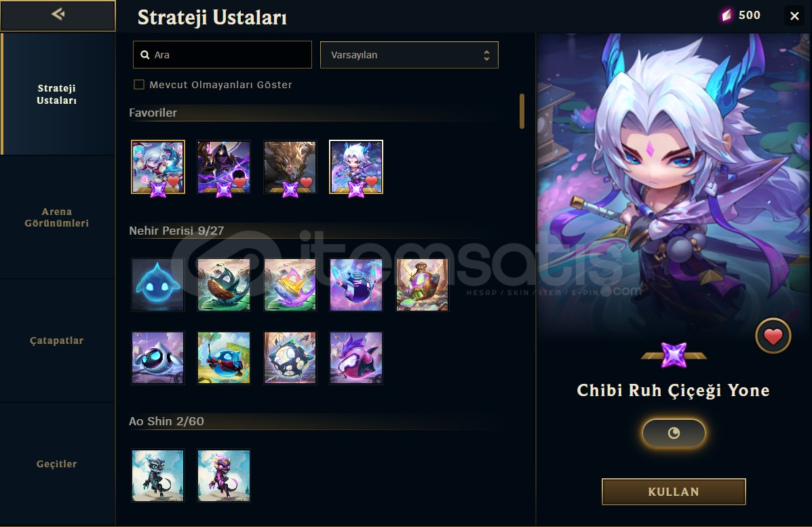Click the moon preview icon button
The height and width of the screenshot is (527, 812).
click(x=674, y=433)
